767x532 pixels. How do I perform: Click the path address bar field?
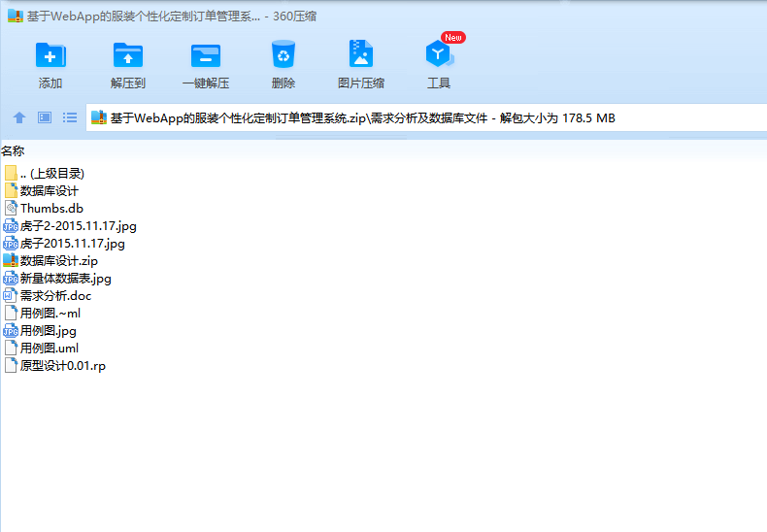[x=426, y=117]
